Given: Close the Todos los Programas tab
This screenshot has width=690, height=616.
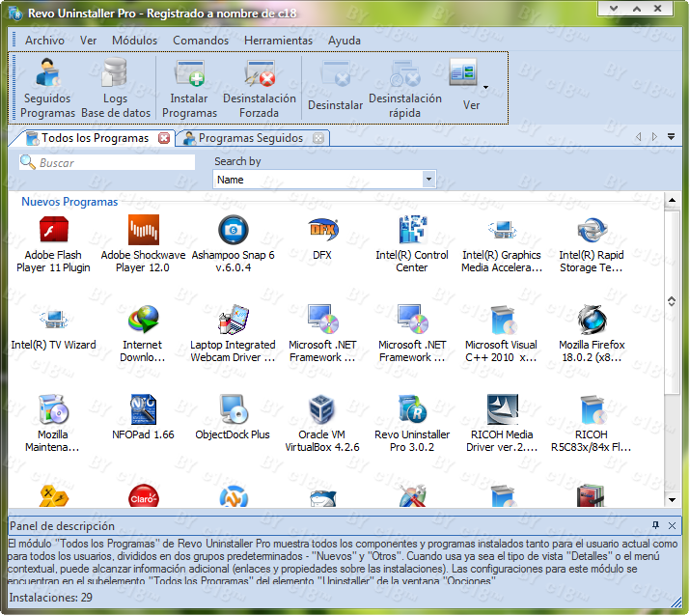Looking at the screenshot, I should click(164, 138).
